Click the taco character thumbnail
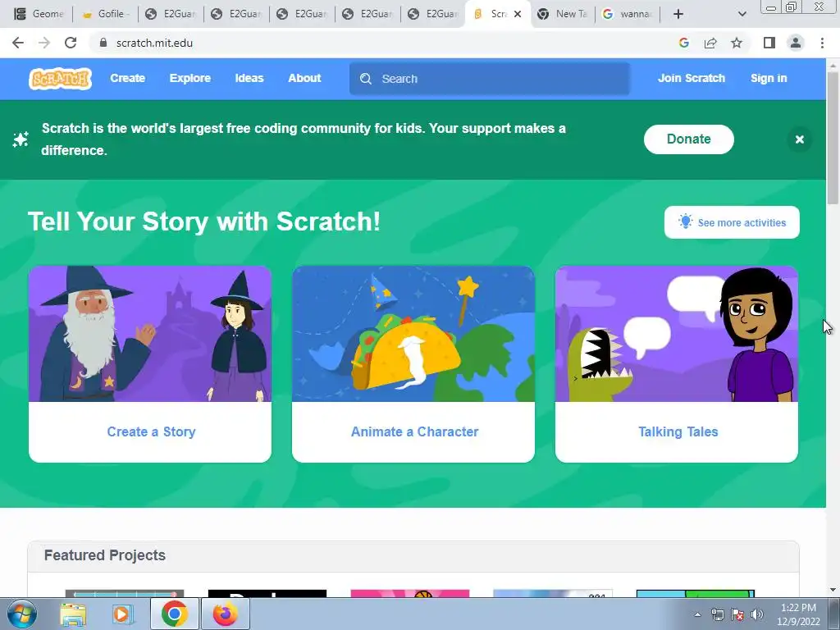The image size is (840, 630). pos(413,334)
